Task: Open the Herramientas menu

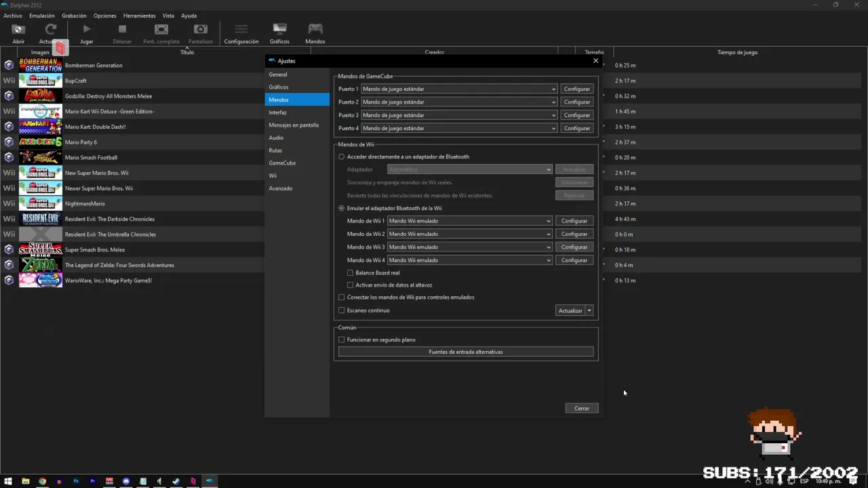Action: click(x=140, y=16)
